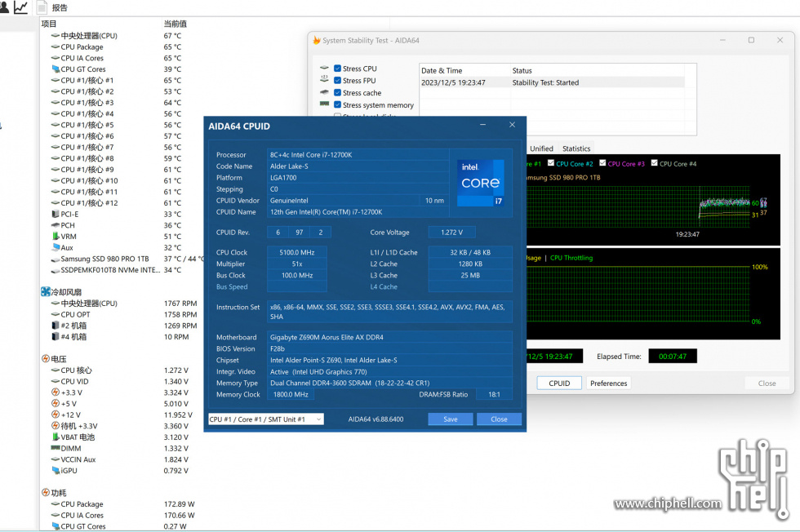Click the VCCIN Aux 1.824 V row
The image size is (800, 532).
point(120,459)
